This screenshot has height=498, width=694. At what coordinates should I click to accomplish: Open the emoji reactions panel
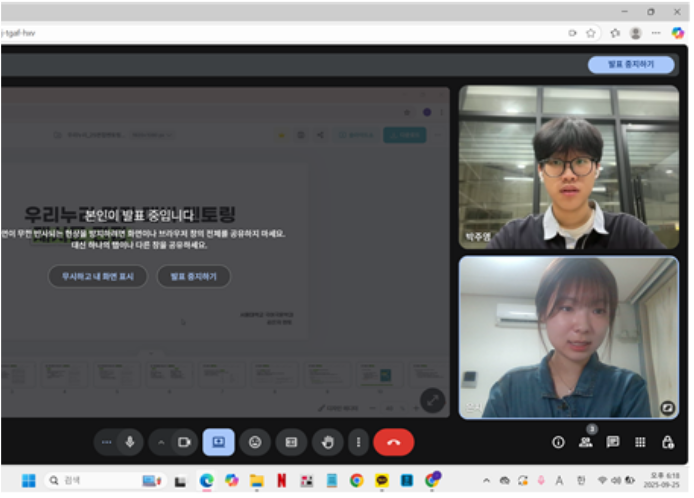[x=255, y=442]
